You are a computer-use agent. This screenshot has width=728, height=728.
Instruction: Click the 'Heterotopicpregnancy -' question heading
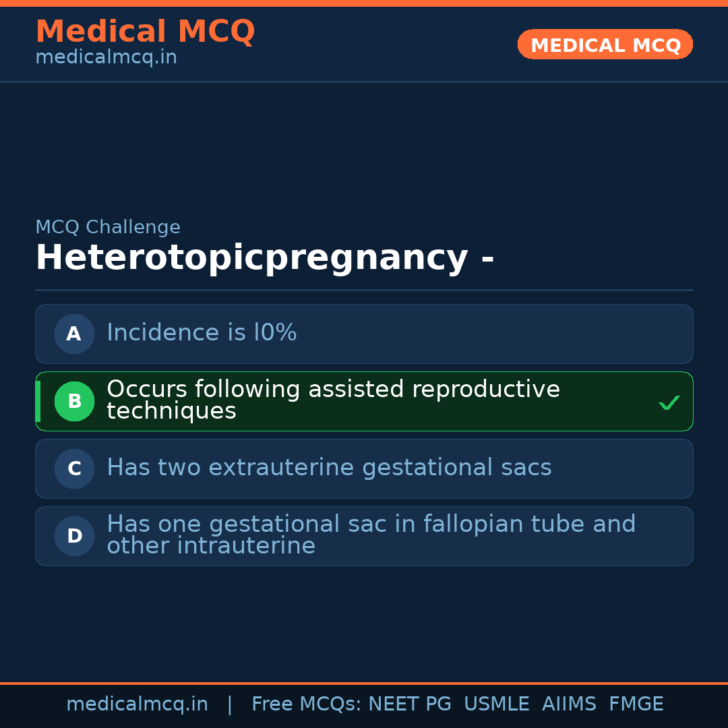[264, 258]
